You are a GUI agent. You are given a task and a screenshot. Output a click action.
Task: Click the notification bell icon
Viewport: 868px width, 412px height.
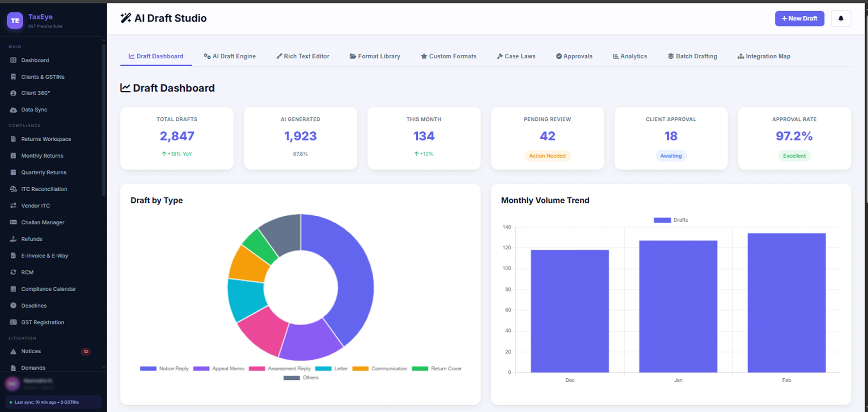[x=840, y=19]
